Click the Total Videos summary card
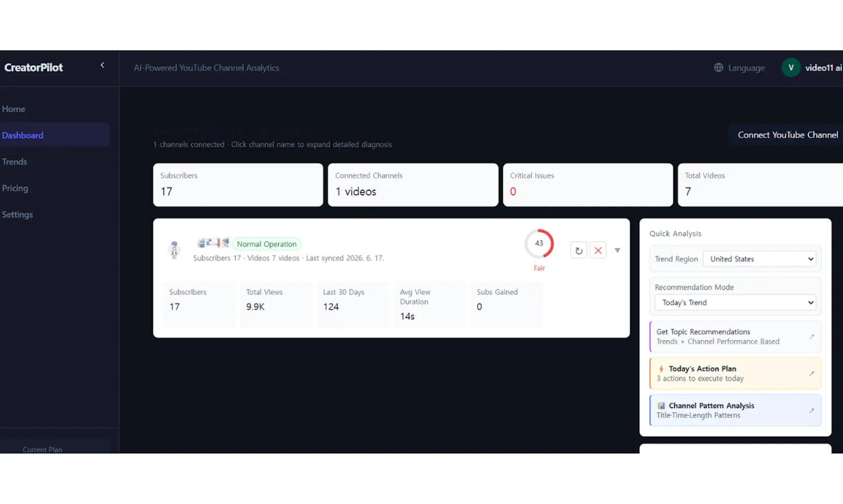Screen dimensions: 843x504 [760, 185]
